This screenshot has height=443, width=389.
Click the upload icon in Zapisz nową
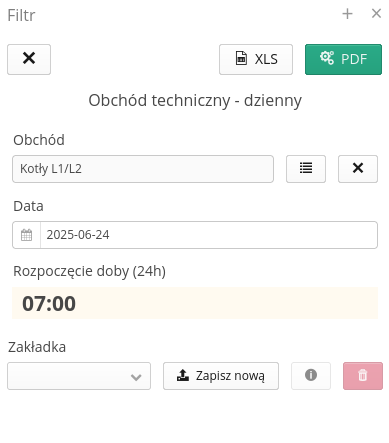pos(183,375)
